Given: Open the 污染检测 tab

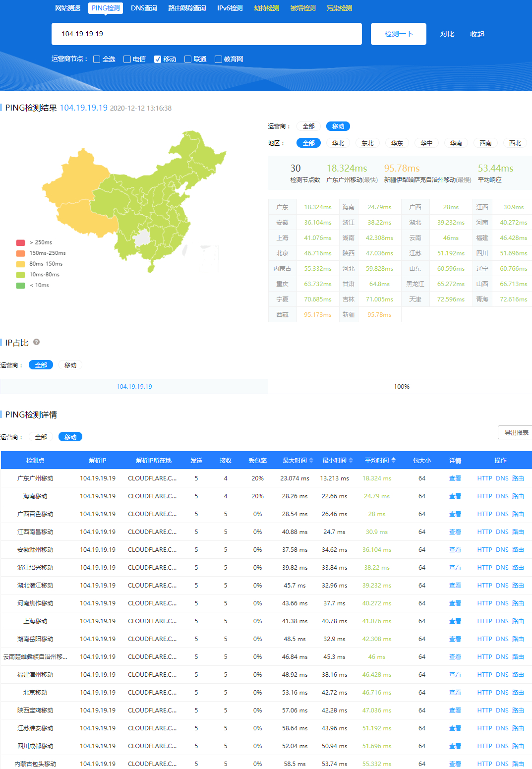Looking at the screenshot, I should click(x=339, y=8).
